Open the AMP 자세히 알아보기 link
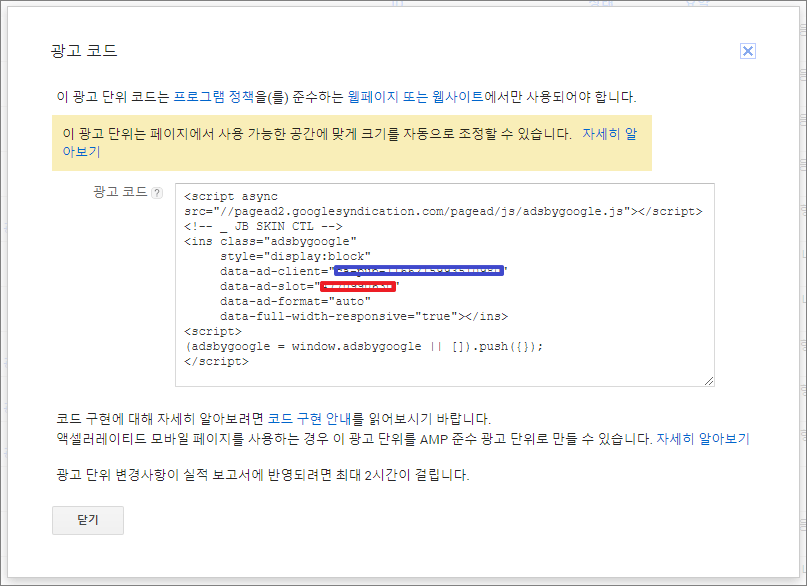Image resolution: width=807 pixels, height=586 pixels. click(703, 439)
